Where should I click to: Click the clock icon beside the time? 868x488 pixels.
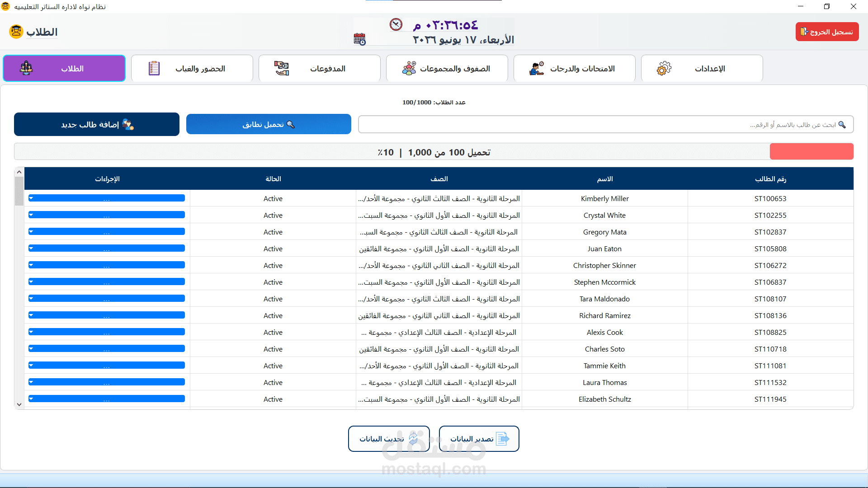pyautogui.click(x=396, y=24)
